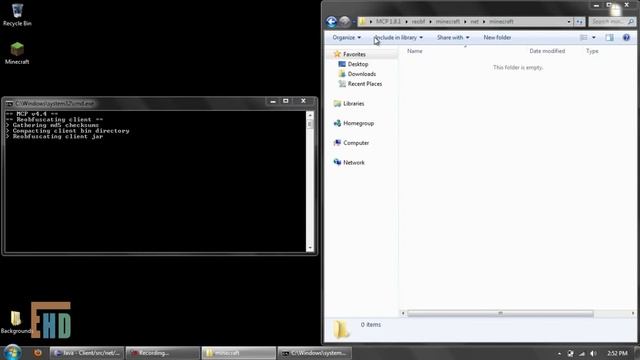640x360 pixels.
Task: Switch to the Recording taskbar button
Action: [162, 353]
